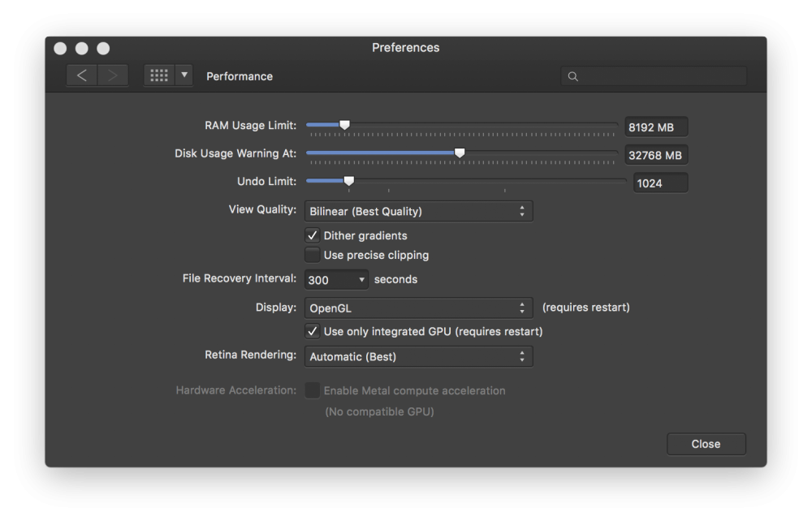The image size is (812, 521).
Task: Open the preference sections dropdown arrow
Action: 184,75
